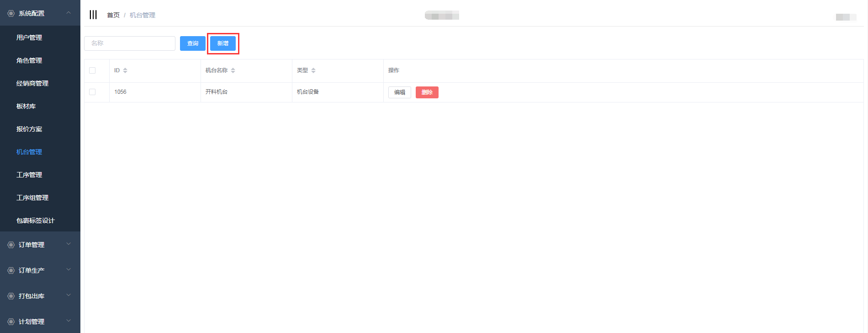Image resolution: width=868 pixels, height=333 pixels.
Task: Click the 订单生产 gear icon
Action: click(11, 271)
